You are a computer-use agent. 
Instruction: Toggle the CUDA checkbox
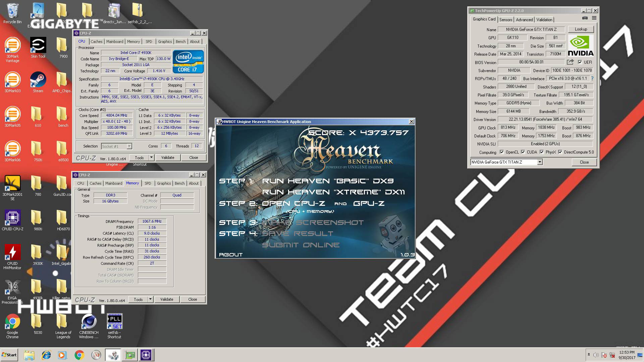pyautogui.click(x=523, y=152)
